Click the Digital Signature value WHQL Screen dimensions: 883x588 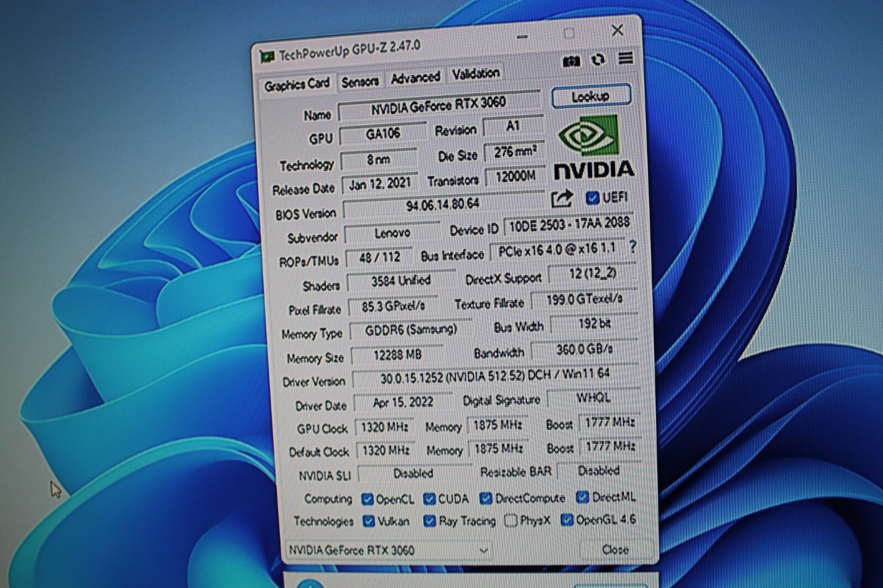point(593,398)
